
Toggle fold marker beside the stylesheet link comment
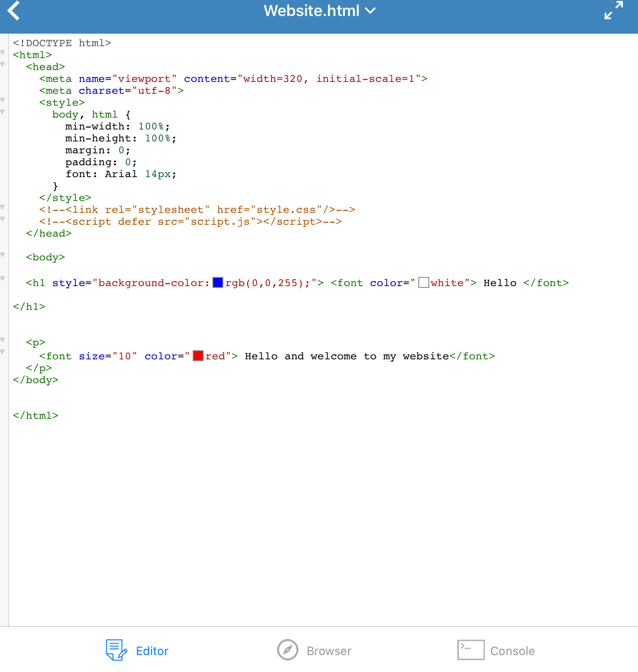click(3, 207)
